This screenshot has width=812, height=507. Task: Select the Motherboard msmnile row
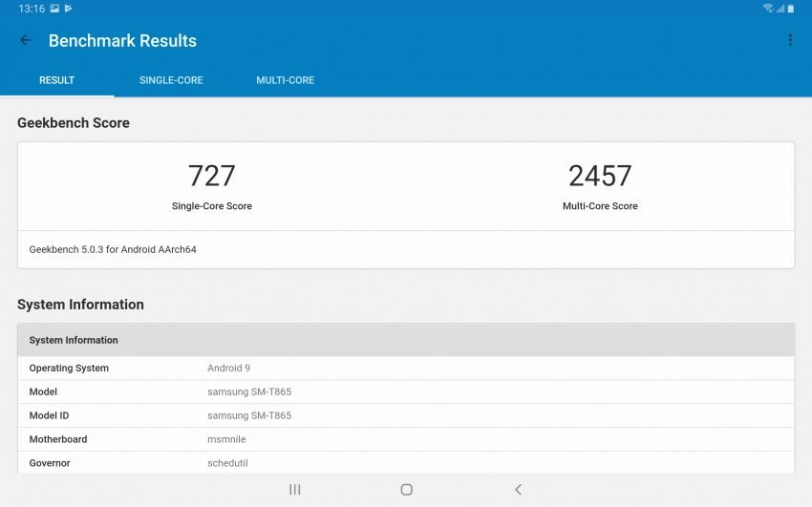pos(405,439)
